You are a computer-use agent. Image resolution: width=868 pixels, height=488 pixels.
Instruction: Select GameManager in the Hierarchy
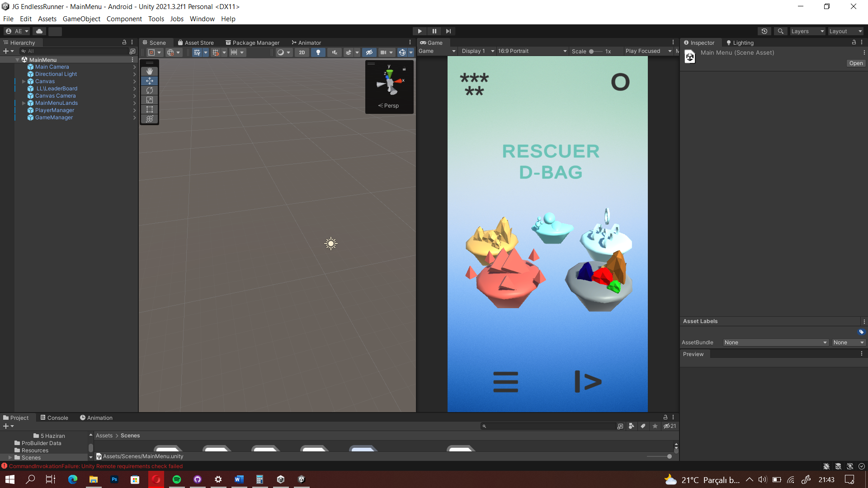54,117
